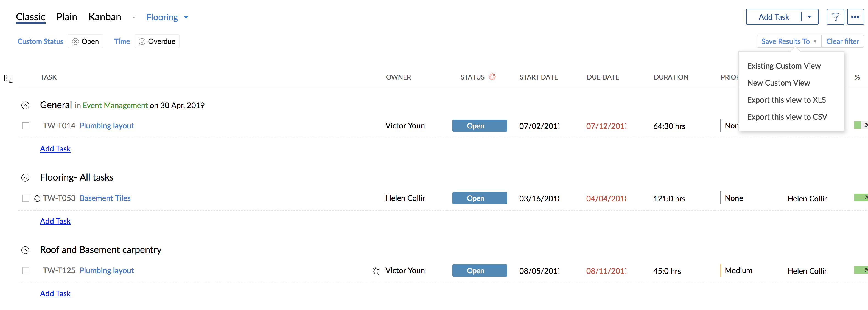Click the red gear icon next to STATUS
This screenshot has width=868, height=310.
(492, 77)
